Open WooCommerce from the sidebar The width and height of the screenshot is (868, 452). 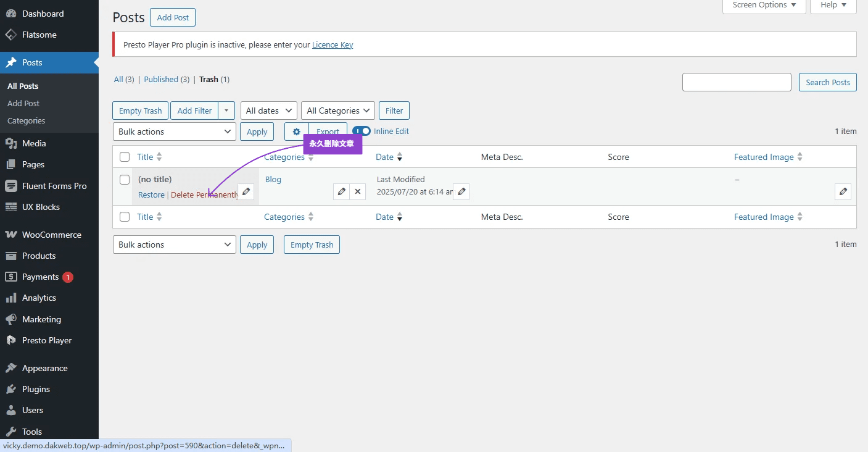[51, 235]
